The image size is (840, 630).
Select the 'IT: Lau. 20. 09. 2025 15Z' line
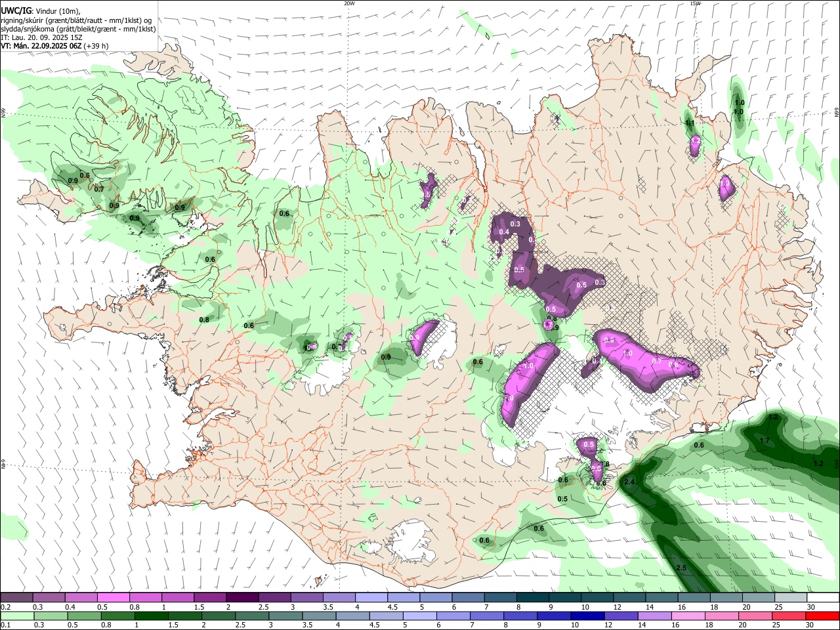click(x=41, y=37)
